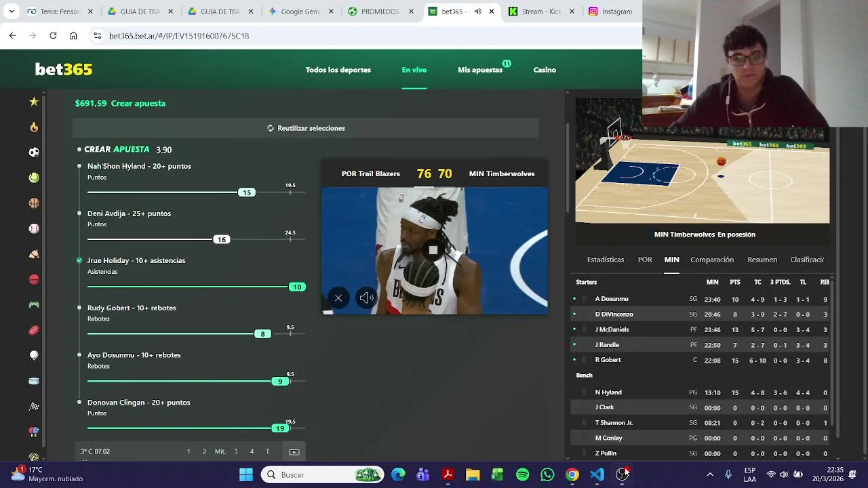Select soccer ball icon in sports sidebar
Image resolution: width=868 pixels, height=488 pixels.
pos(34,152)
